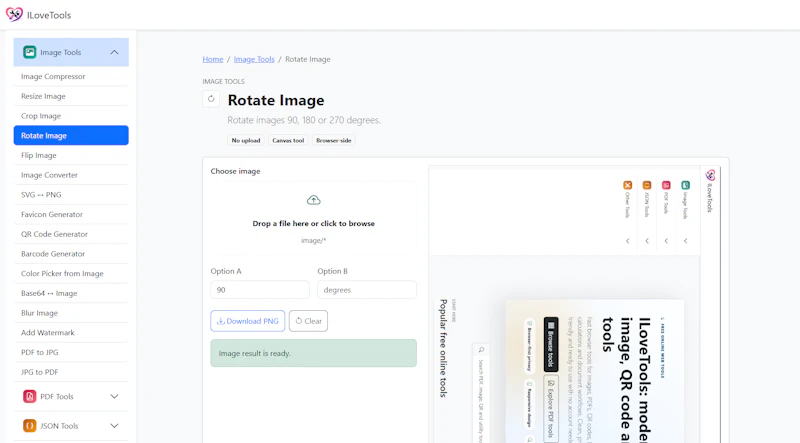Expand the JSON Tools section chevron
The width and height of the screenshot is (800, 443).
[x=114, y=426]
